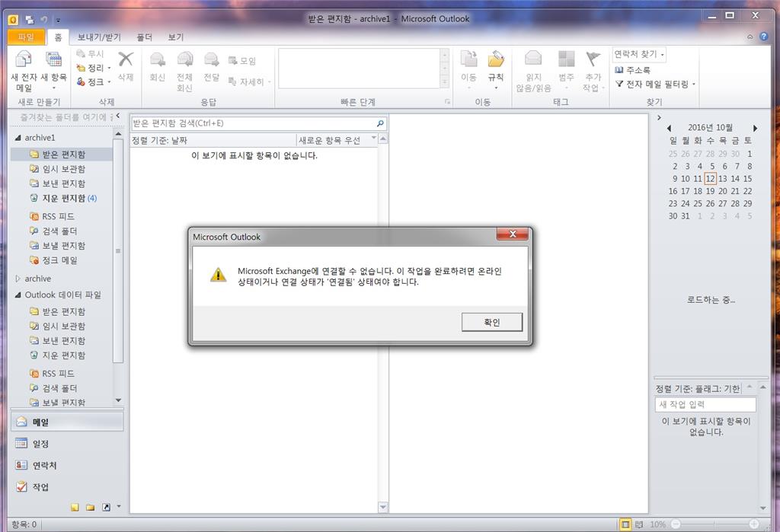Close the Microsoft Outlook error dialog
The image size is (780, 532).
(513, 234)
